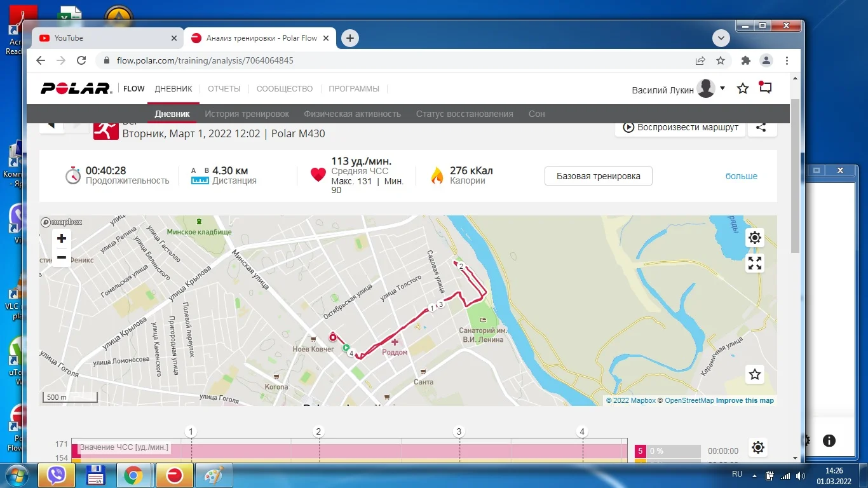The height and width of the screenshot is (488, 868).
Task: Click the Роддом label on the map
Action: (x=395, y=352)
